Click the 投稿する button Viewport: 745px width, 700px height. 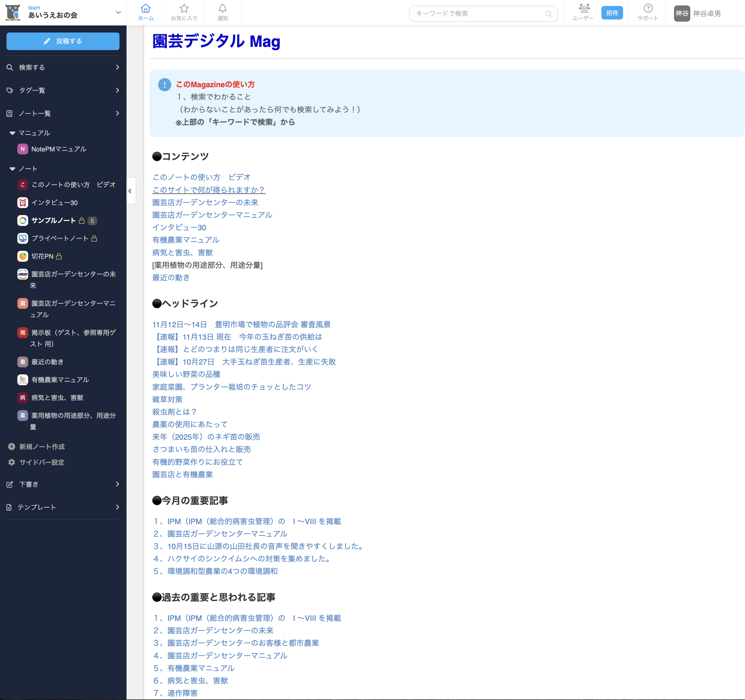point(63,41)
